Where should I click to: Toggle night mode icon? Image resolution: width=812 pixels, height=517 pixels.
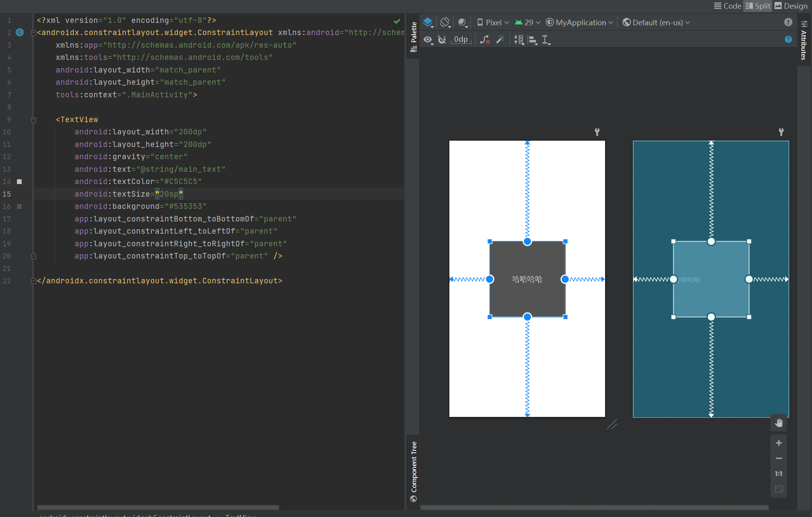463,22
